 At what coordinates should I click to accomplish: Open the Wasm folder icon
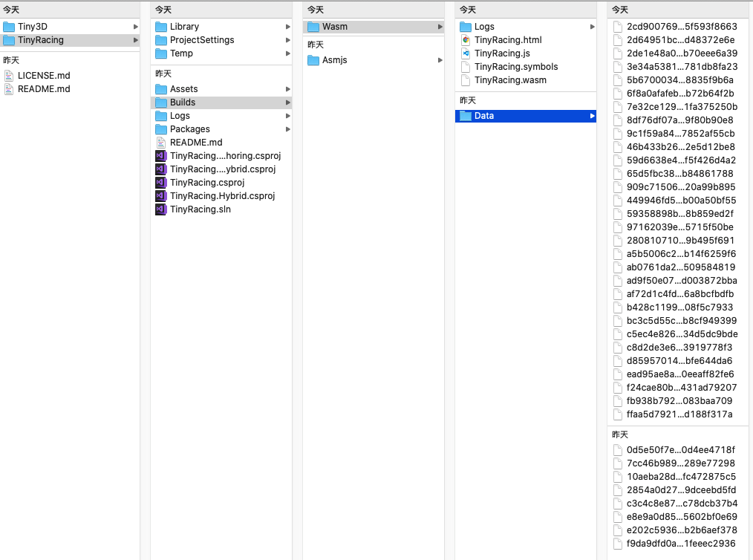(x=312, y=26)
